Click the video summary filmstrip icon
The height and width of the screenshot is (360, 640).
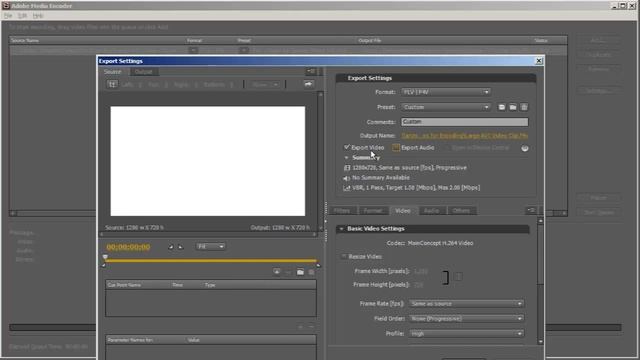tap(347, 168)
